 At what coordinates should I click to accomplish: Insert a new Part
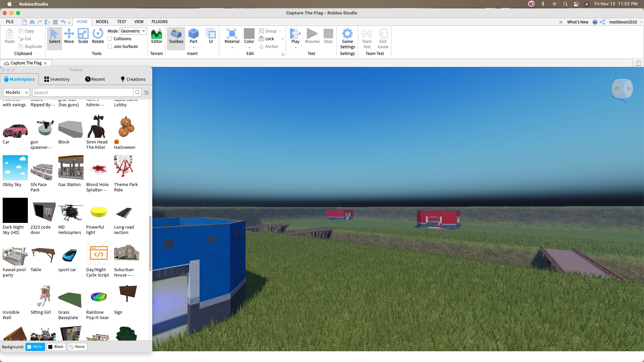[193, 36]
